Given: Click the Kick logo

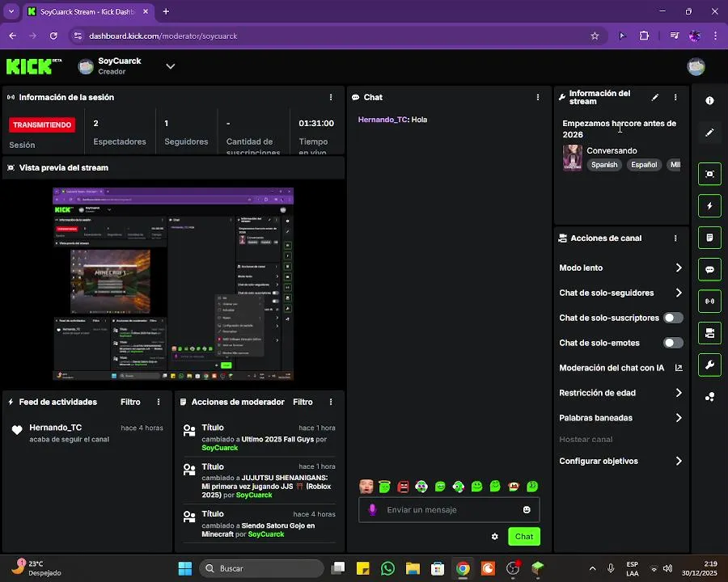Looking at the screenshot, I should click(33, 66).
